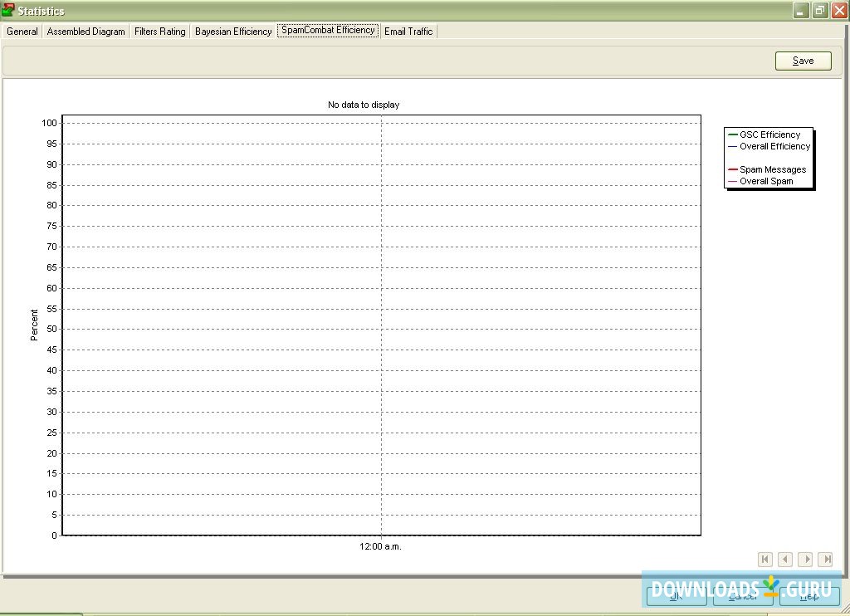Switch to Bayesian Efficiency tab
This screenshot has height=616, width=850.
[x=233, y=32]
